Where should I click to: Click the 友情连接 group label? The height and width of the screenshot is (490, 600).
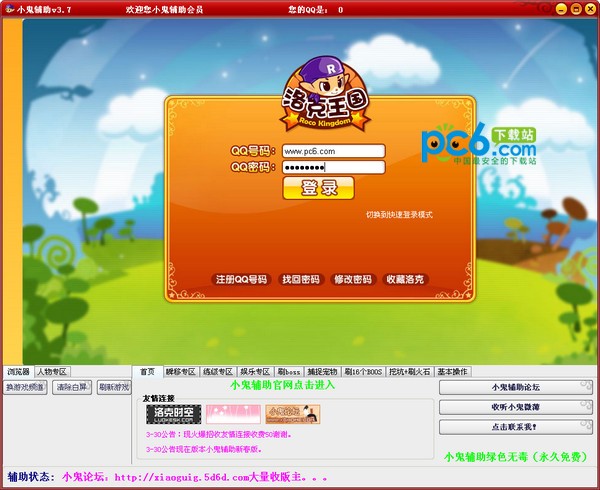click(158, 398)
